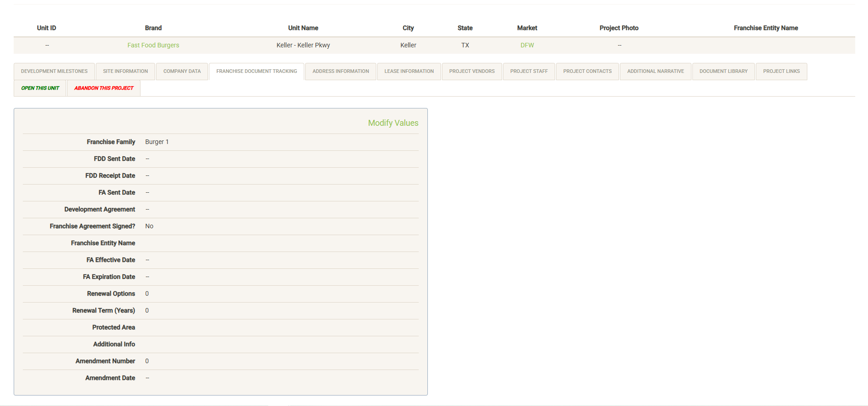868x406 pixels.
Task: Open the Fast Food Burgers brand link
Action: [153, 45]
